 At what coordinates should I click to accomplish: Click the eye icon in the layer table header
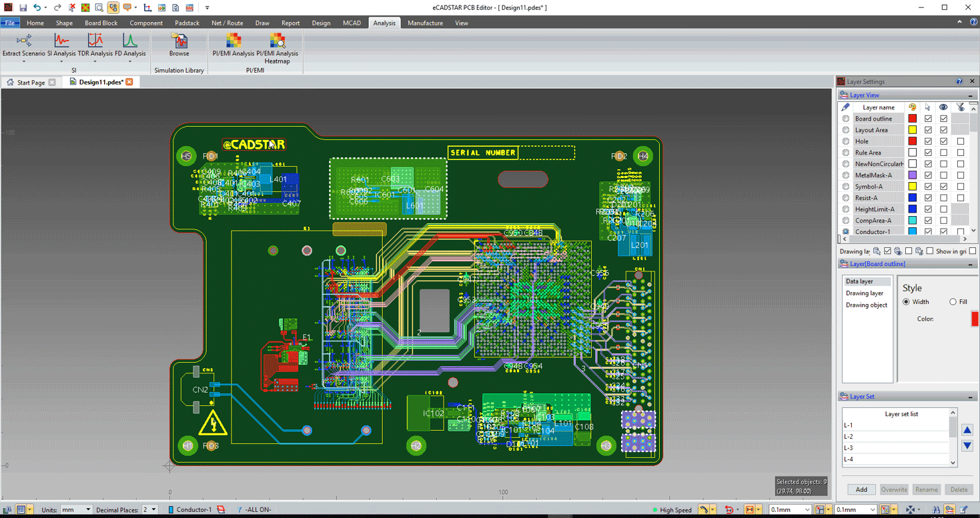click(943, 107)
